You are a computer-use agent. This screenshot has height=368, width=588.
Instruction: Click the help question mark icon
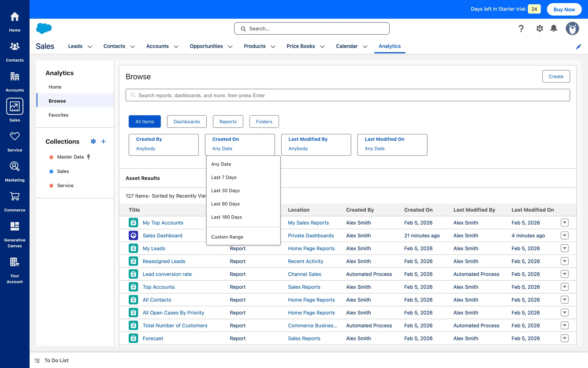coord(521,29)
